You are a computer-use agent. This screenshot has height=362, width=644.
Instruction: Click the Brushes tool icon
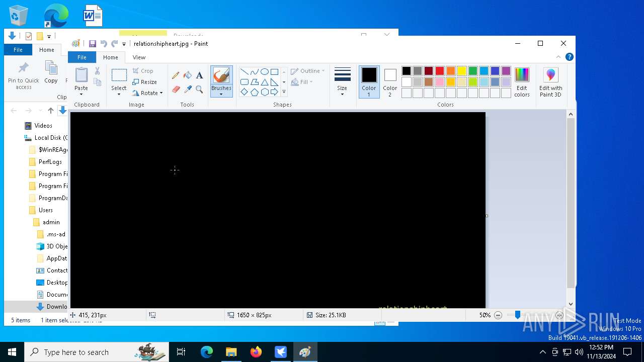click(221, 75)
